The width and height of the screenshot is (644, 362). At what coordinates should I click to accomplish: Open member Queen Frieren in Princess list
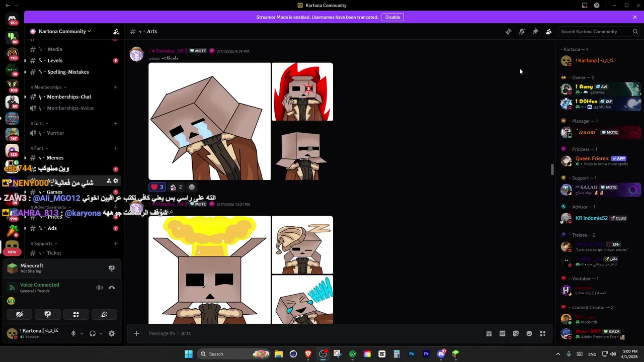click(600, 161)
